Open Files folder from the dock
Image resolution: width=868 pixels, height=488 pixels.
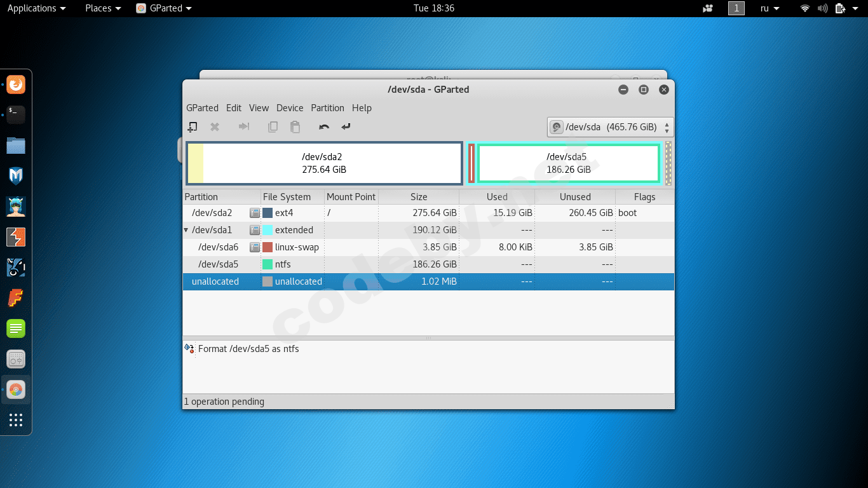pos(16,146)
